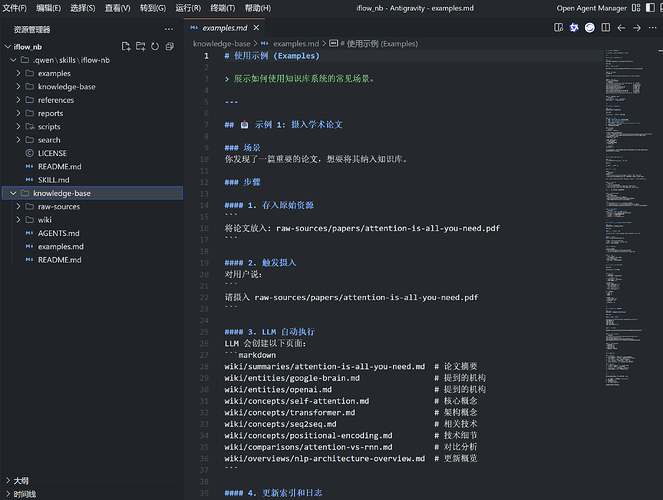The height and width of the screenshot is (500, 663).
Task: Expand the examples folder
Action: click(x=18, y=74)
